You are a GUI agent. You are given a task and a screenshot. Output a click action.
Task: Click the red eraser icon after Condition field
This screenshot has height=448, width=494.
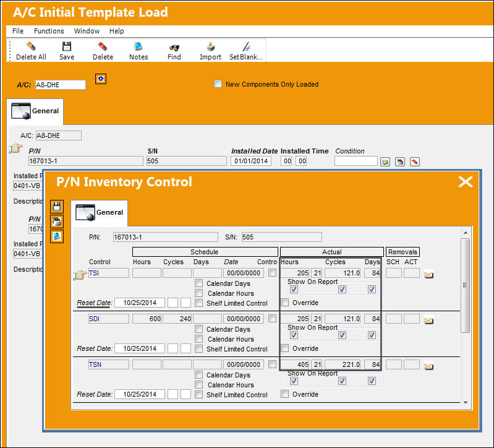[x=415, y=162]
